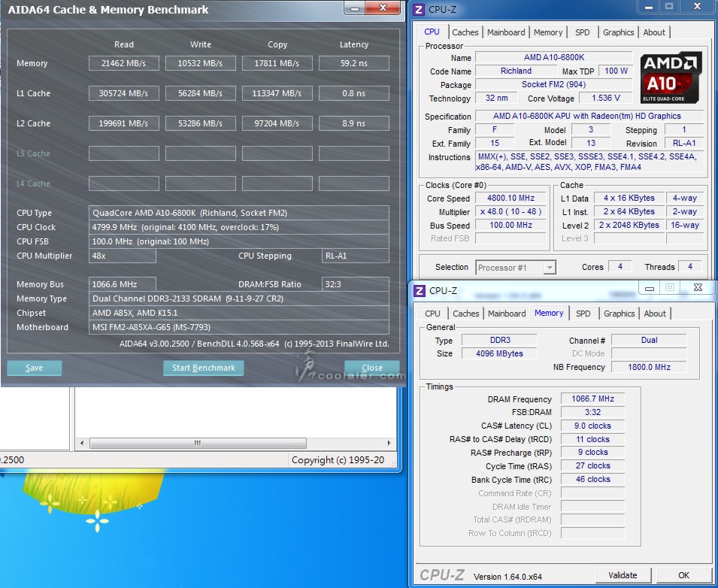The image size is (718, 588).
Task: Click CPU-Z icon in top window title bar
Action: point(418,10)
